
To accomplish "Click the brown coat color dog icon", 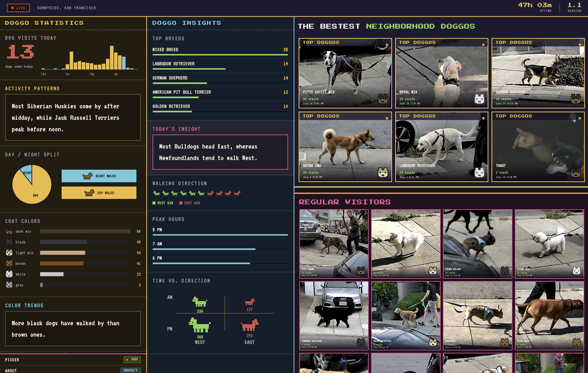I will (x=9, y=263).
